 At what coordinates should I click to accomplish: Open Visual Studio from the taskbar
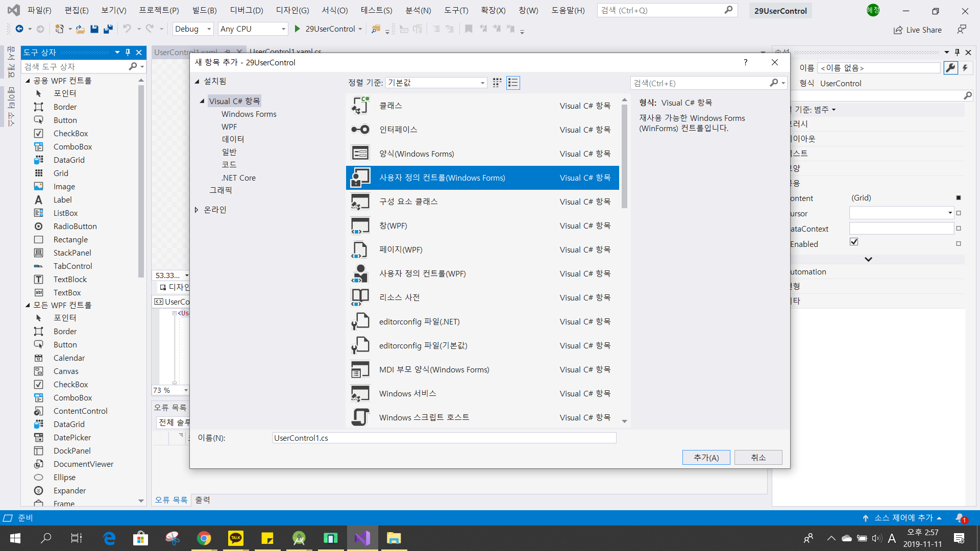362,538
